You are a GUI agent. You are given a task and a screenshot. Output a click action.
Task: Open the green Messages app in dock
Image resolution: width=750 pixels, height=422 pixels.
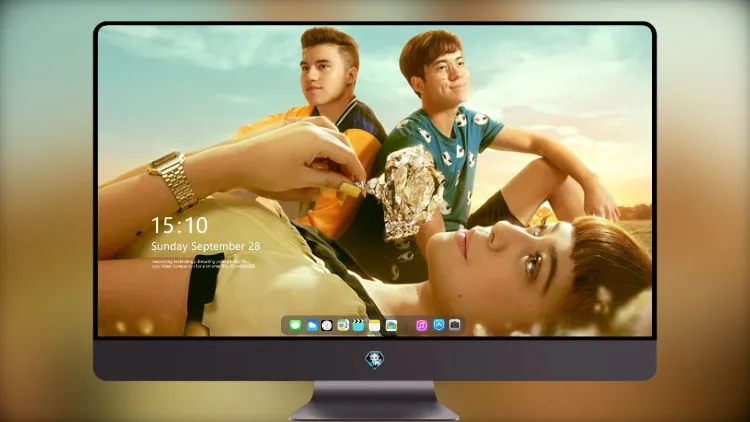(295, 326)
